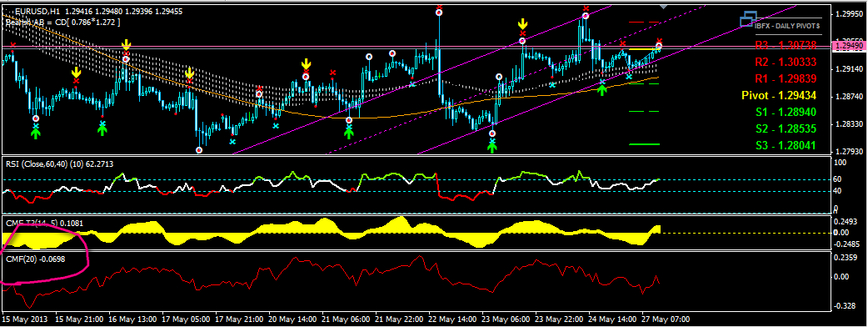
Task: Click the 20 May 14:00 time label
Action: click(x=292, y=319)
